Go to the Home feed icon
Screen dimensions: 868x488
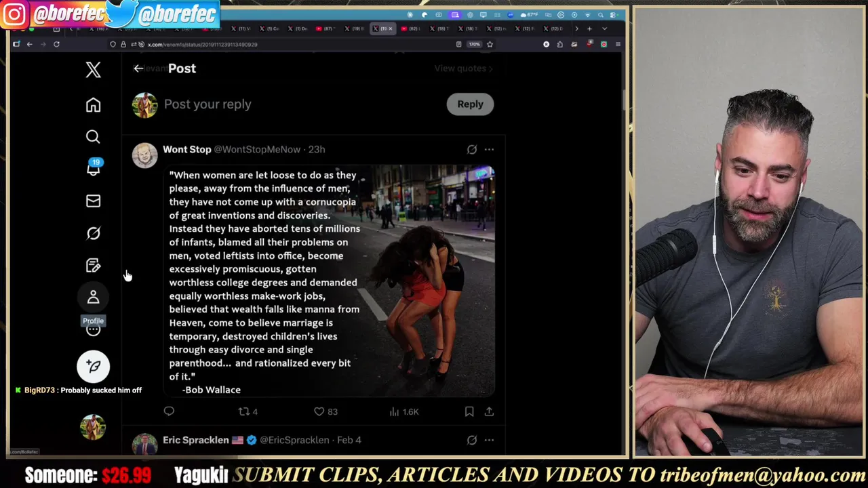tap(93, 105)
